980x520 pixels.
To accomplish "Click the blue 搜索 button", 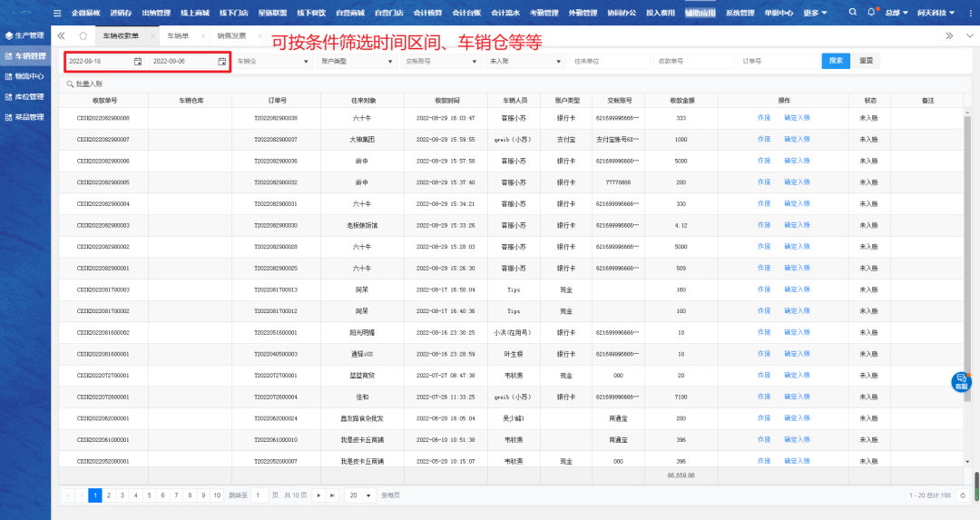I will tap(836, 61).
